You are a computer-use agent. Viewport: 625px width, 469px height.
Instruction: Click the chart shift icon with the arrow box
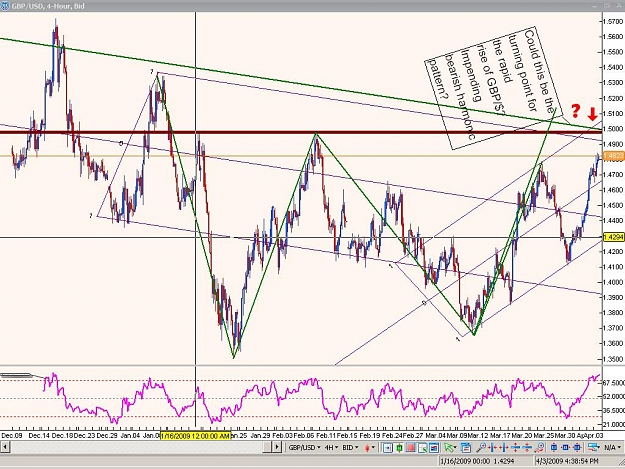pos(387,448)
